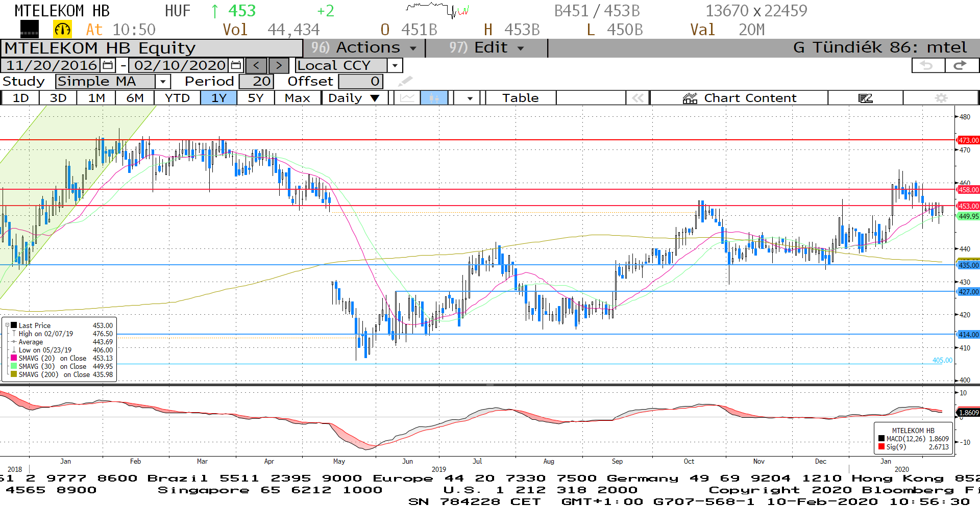Select the 427.00 blue level marker

point(968,292)
